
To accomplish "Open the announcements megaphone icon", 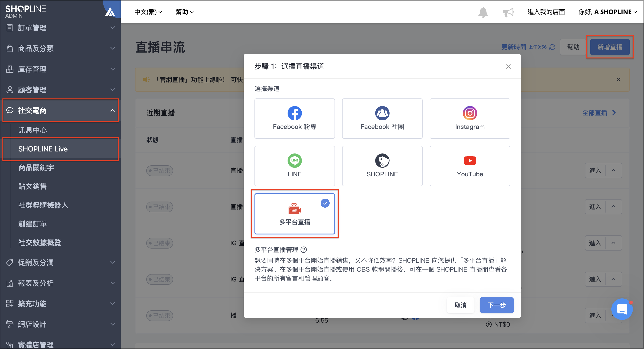I will (x=508, y=12).
